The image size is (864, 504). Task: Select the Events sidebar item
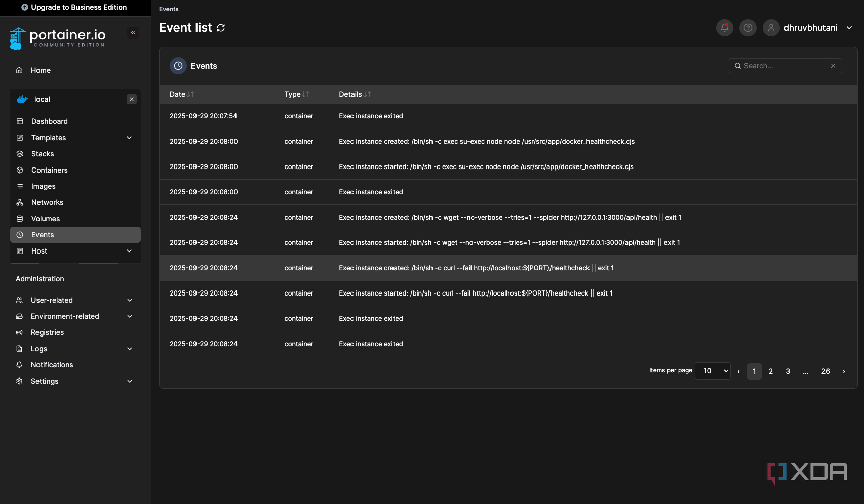[75, 235]
